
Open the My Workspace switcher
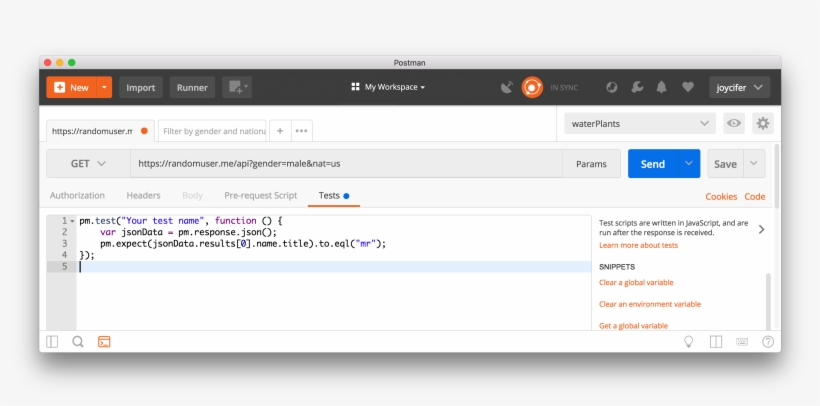(x=388, y=87)
